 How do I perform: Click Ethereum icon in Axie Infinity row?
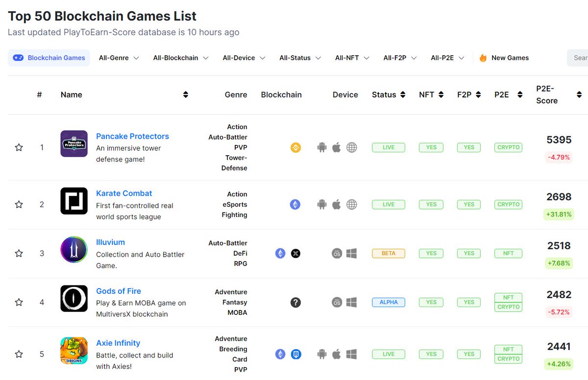point(280,354)
